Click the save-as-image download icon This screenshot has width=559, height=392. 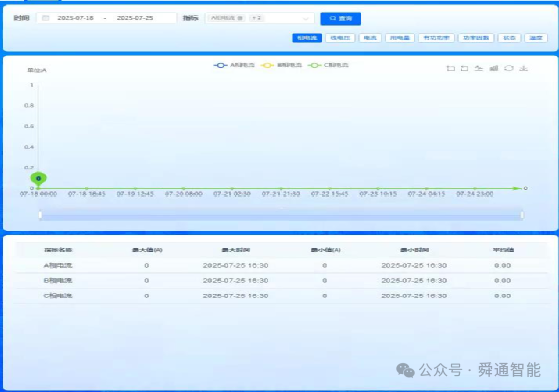coord(523,68)
